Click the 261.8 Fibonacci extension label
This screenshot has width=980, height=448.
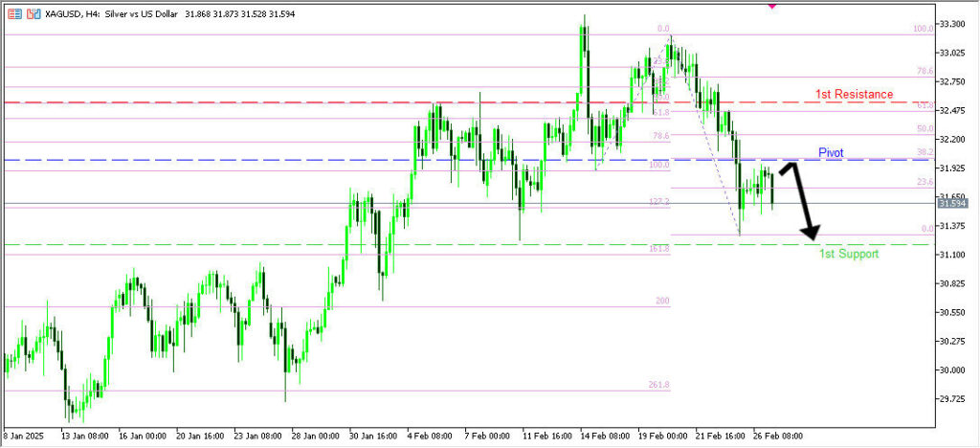click(658, 385)
